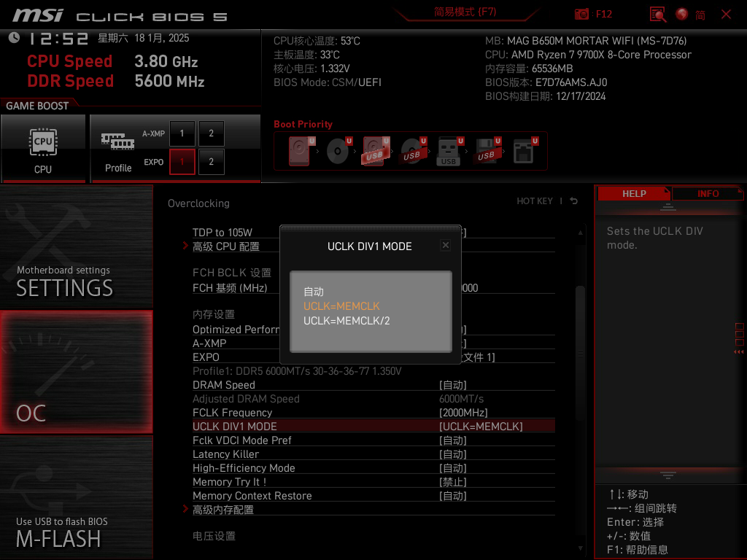Open the BIOS search icon

(x=657, y=14)
